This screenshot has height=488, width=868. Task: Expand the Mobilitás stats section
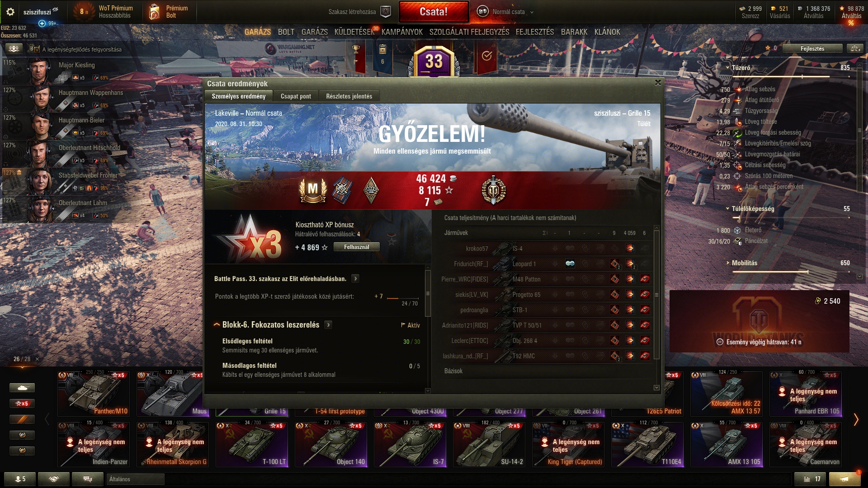[728, 263]
